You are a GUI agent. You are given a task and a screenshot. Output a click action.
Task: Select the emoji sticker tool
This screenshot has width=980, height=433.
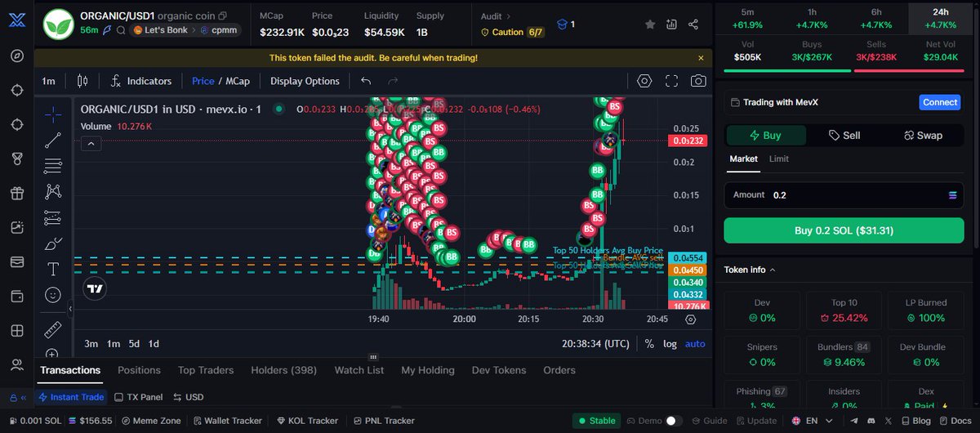(53, 295)
